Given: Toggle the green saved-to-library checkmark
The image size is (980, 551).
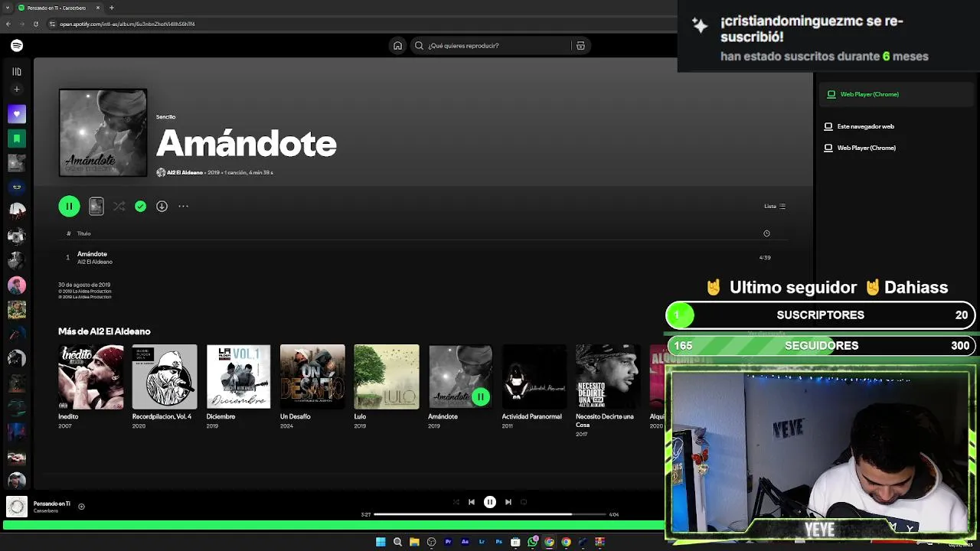Looking at the screenshot, I should coord(140,206).
